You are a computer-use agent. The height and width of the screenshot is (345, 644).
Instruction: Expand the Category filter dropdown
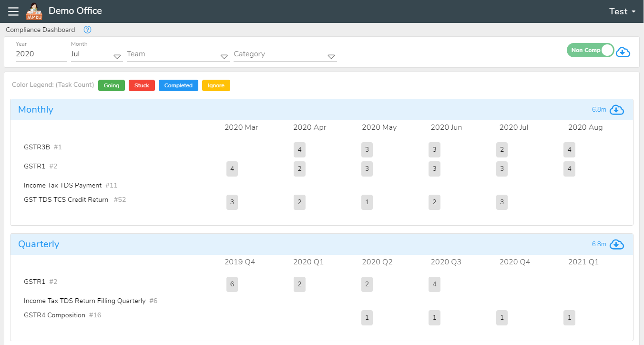[331, 56]
